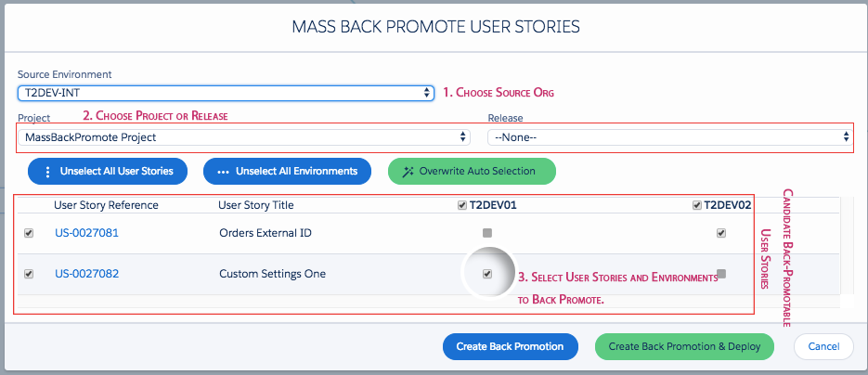This screenshot has height=375, width=868.
Task: Click horizontal dots icon on Unselect All Environments
Action: tap(223, 172)
